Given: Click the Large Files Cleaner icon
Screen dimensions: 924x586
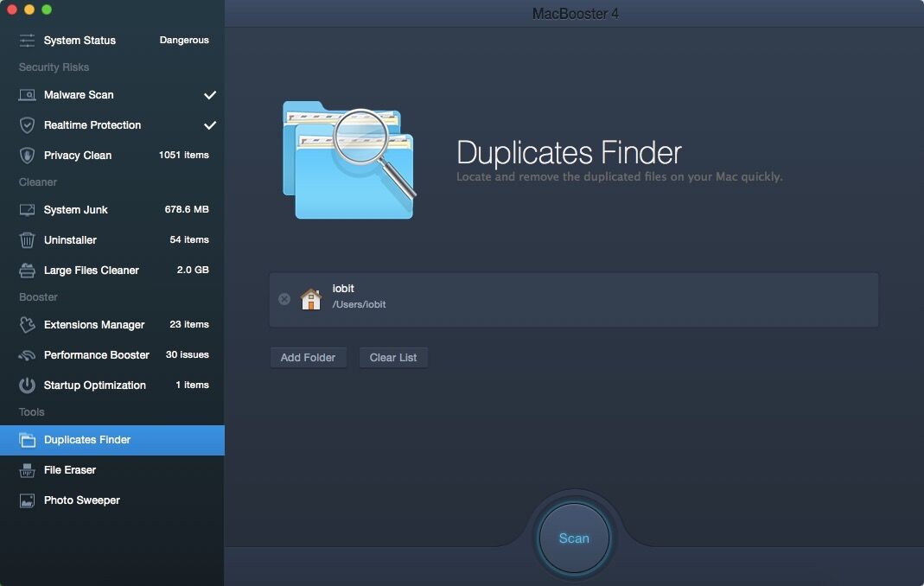Looking at the screenshot, I should (27, 270).
